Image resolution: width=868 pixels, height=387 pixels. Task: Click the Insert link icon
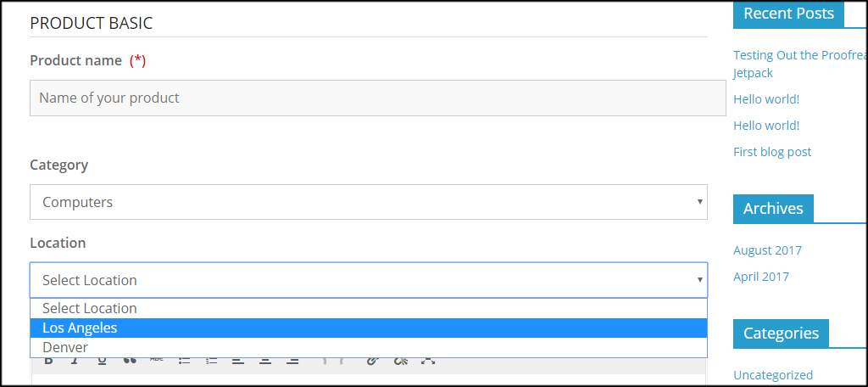pyautogui.click(x=372, y=361)
